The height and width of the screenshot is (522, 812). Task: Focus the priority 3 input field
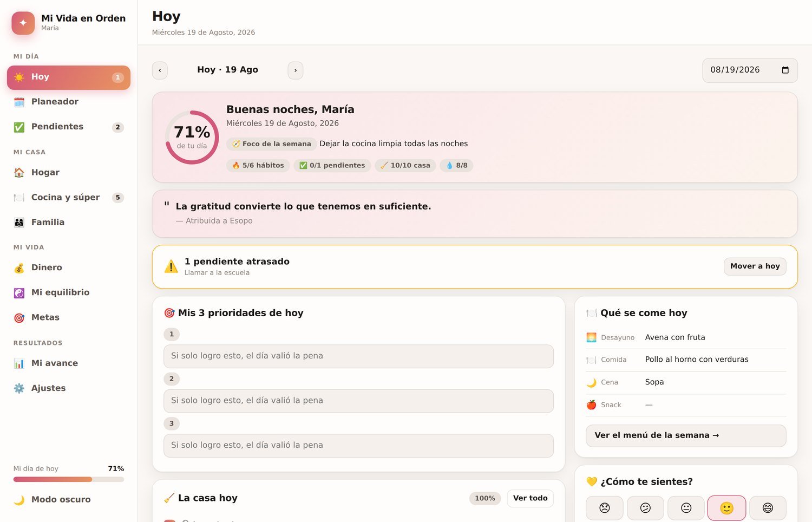(x=358, y=446)
